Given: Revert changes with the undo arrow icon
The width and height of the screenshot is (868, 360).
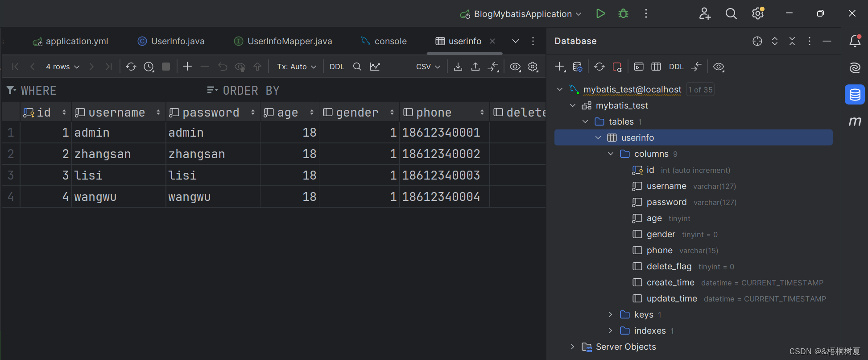Looking at the screenshot, I should click(223, 67).
